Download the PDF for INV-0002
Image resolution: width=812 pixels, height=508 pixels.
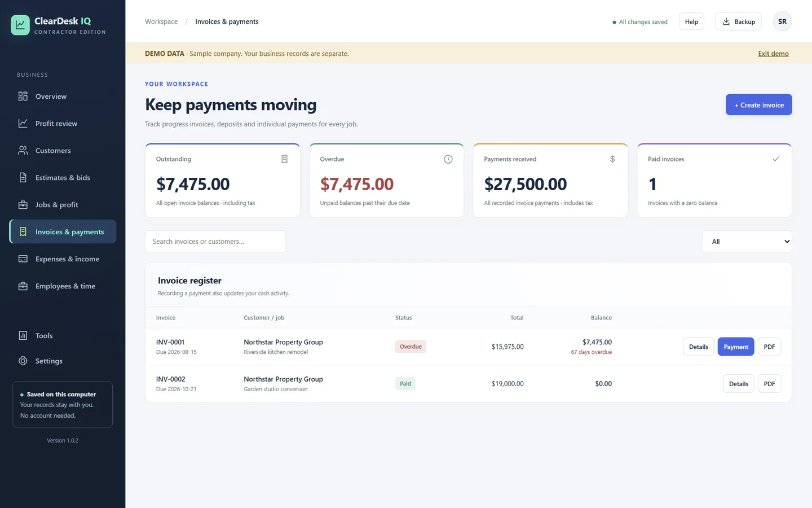769,384
